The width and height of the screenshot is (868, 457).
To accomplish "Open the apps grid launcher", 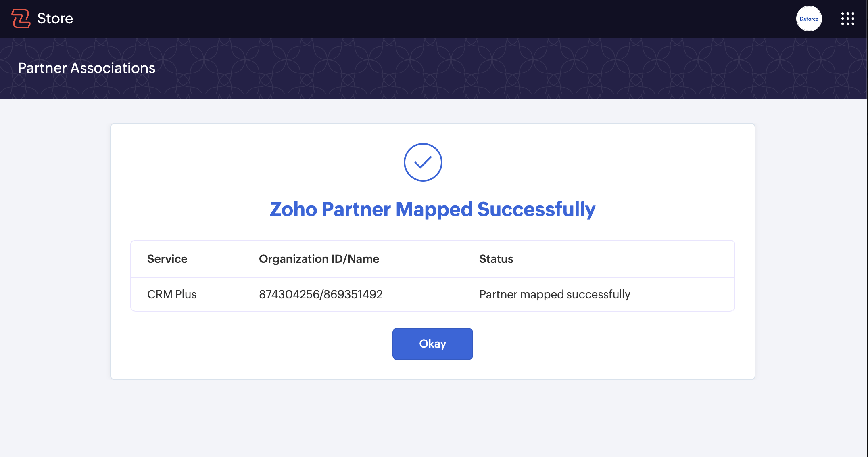I will (847, 19).
